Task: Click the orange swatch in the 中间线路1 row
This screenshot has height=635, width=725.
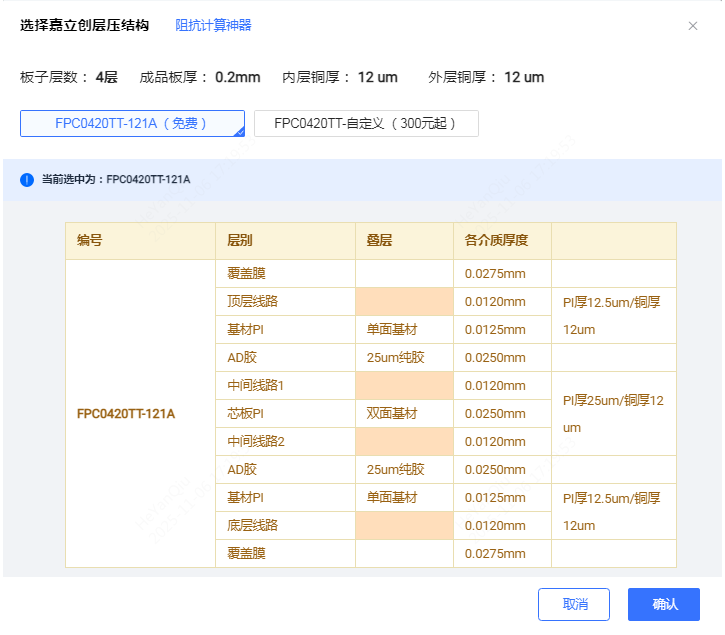Action: point(404,386)
